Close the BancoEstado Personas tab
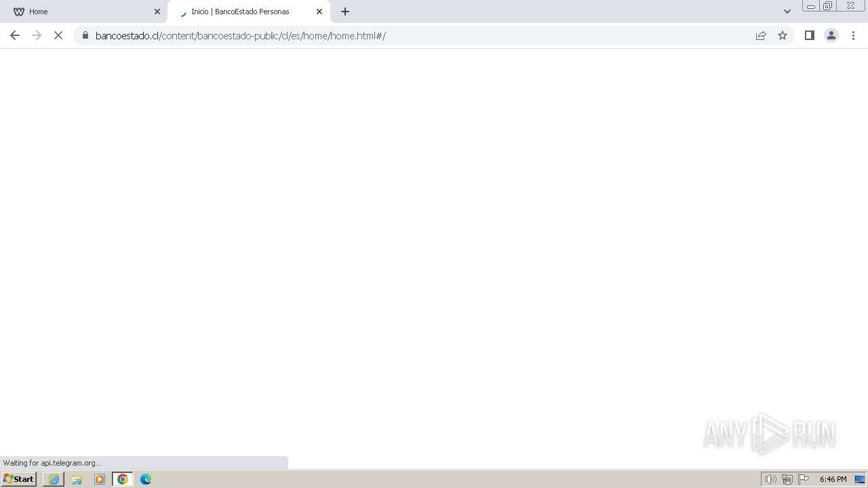The width and height of the screenshot is (868, 488). [x=319, y=12]
